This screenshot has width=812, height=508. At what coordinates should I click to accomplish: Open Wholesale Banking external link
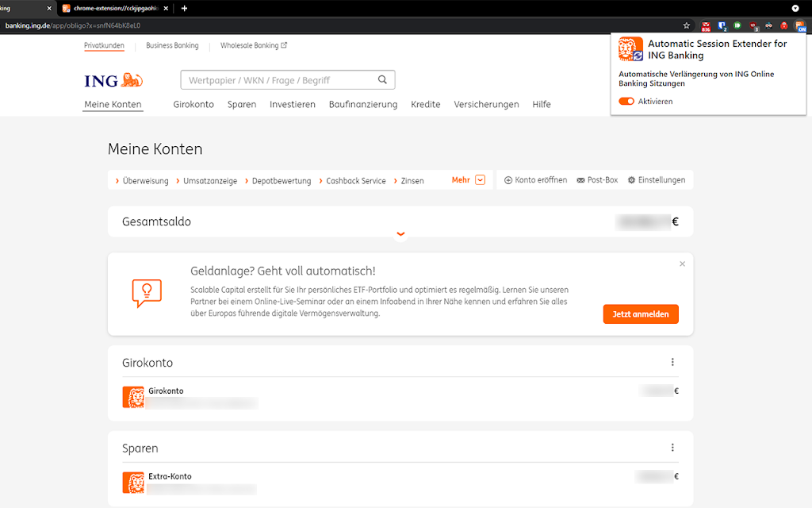(254, 45)
